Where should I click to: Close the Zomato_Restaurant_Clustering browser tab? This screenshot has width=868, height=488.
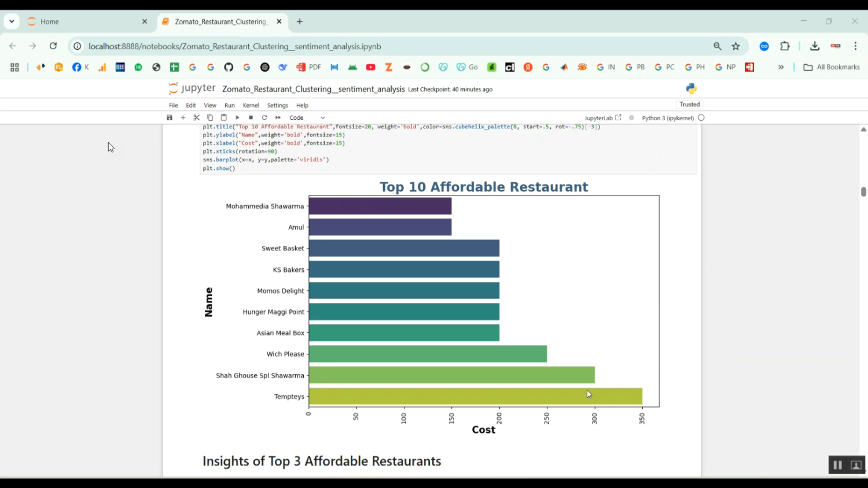(279, 21)
